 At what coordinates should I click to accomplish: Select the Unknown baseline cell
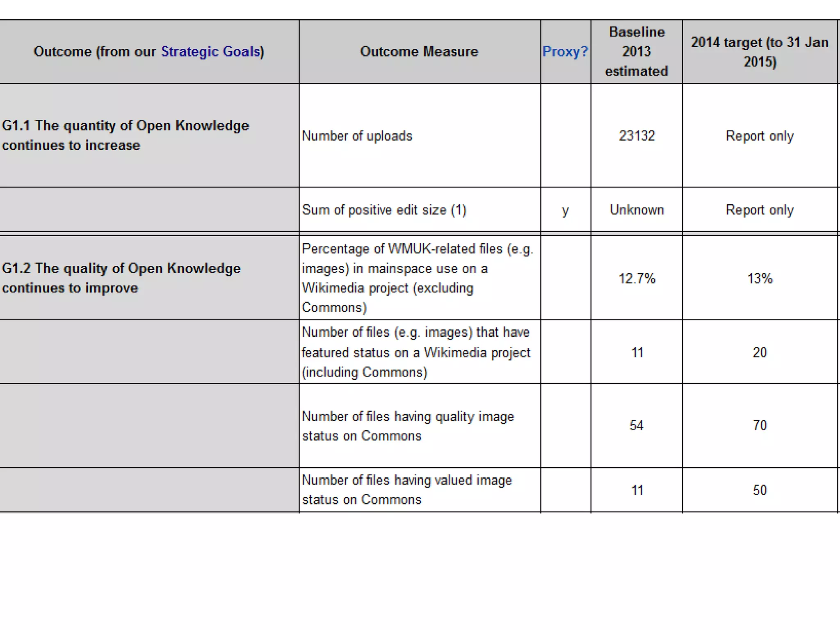pos(637,210)
